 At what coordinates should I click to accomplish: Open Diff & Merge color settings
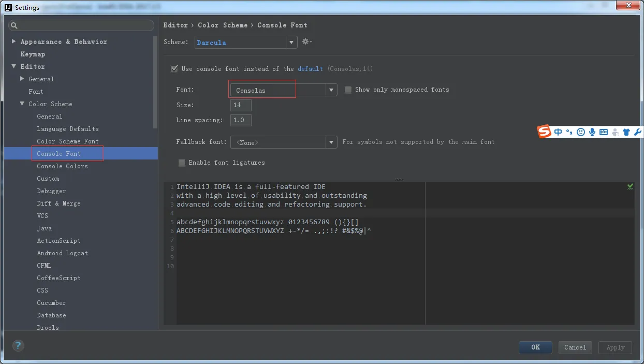tap(58, 203)
